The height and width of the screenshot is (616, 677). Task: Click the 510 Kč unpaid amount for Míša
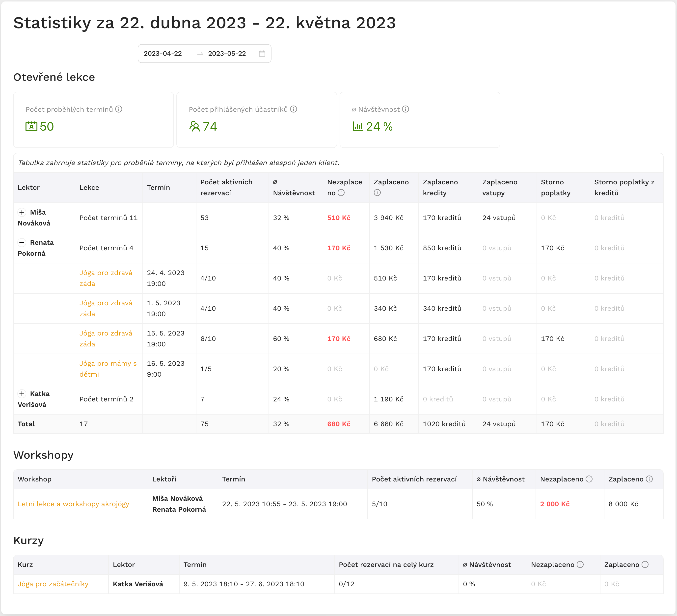tap(338, 218)
